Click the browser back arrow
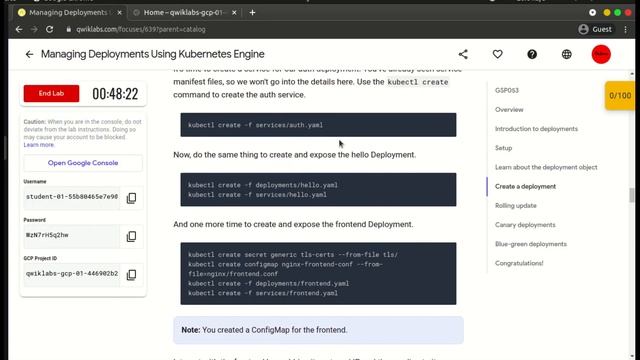The height and width of the screenshot is (360, 640). (x=19, y=29)
